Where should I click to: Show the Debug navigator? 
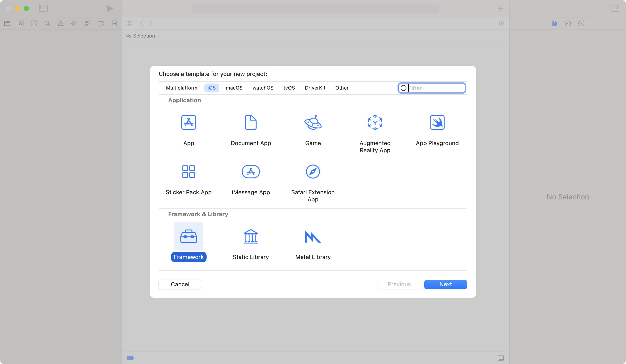(88, 24)
